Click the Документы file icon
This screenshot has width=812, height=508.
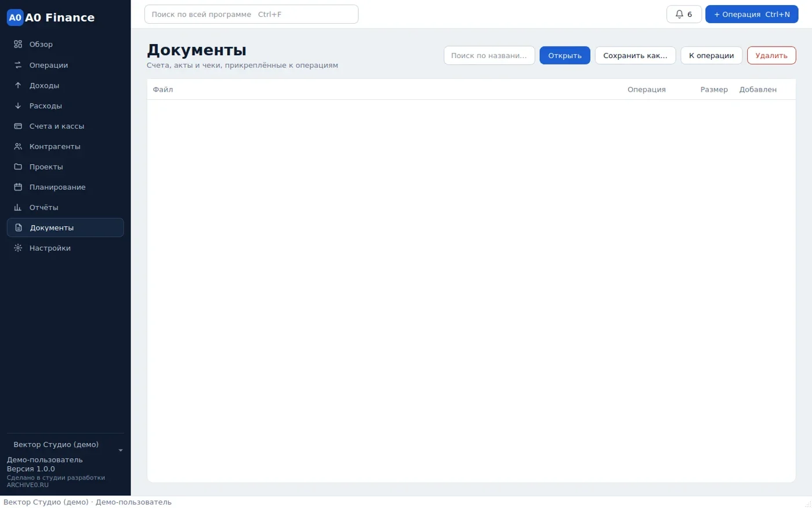tap(19, 228)
